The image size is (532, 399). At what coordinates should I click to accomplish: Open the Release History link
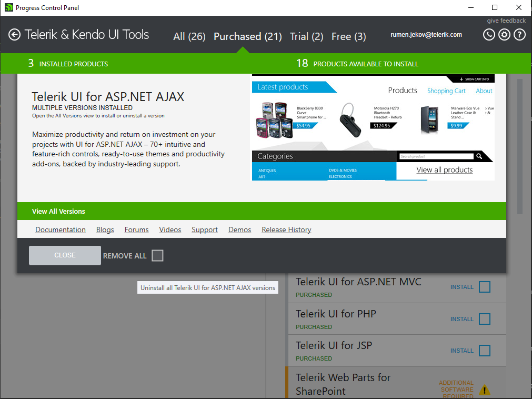[286, 230]
